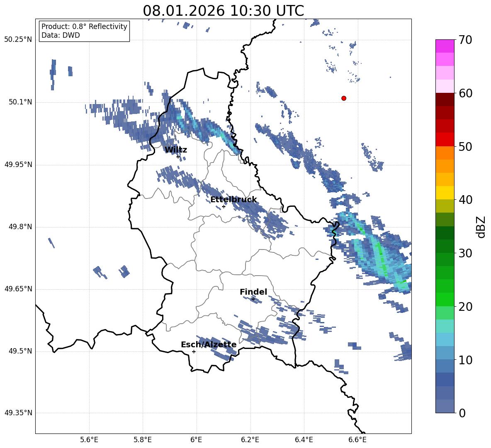Image resolution: width=491 pixels, height=448 pixels.
Task: Click the 6.6°E longitude label
Action: 357,440
